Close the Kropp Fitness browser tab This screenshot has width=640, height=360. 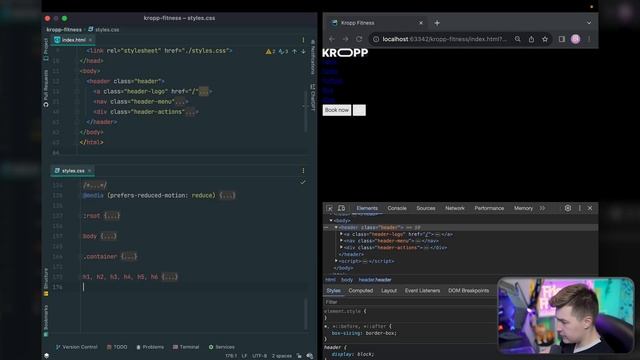[x=421, y=23]
